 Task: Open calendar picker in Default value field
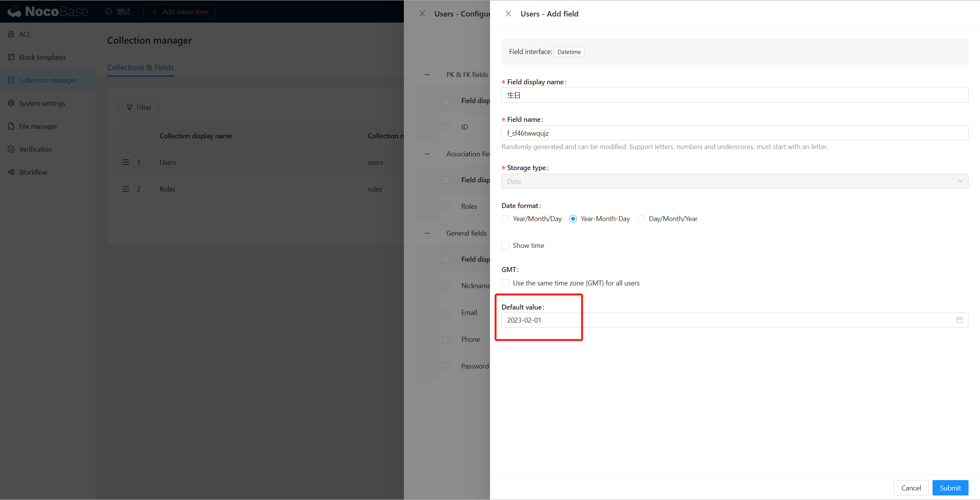pyautogui.click(x=959, y=320)
